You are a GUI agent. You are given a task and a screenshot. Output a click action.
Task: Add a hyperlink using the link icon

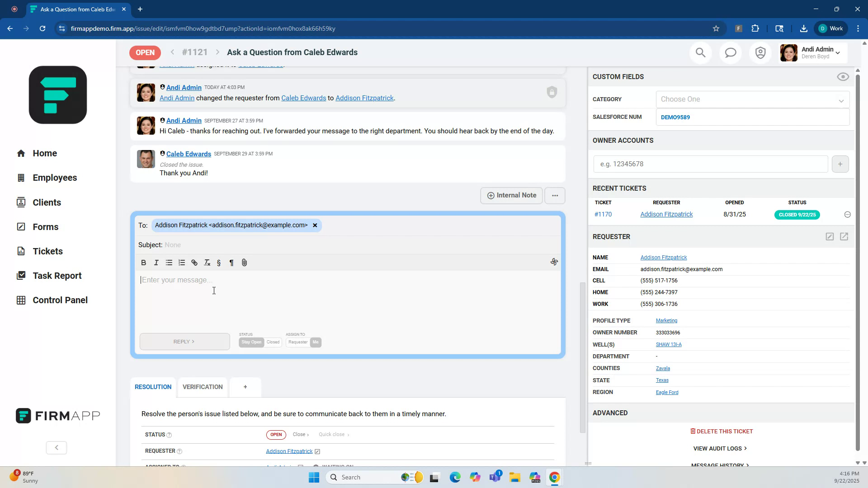coord(194,263)
